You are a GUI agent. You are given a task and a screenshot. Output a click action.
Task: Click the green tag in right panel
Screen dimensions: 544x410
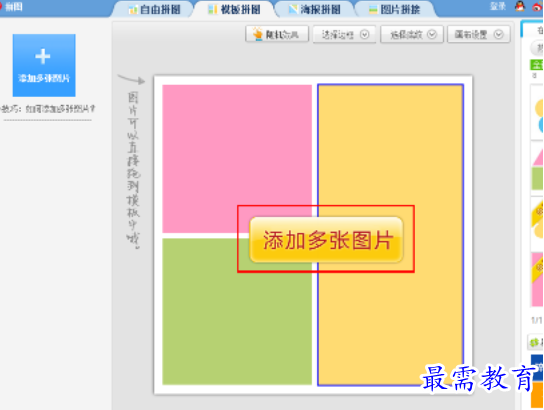537,65
